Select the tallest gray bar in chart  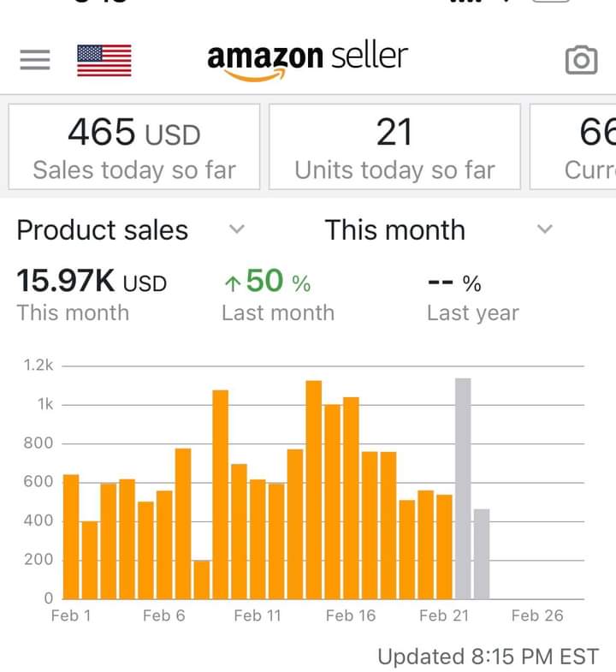pos(463,489)
